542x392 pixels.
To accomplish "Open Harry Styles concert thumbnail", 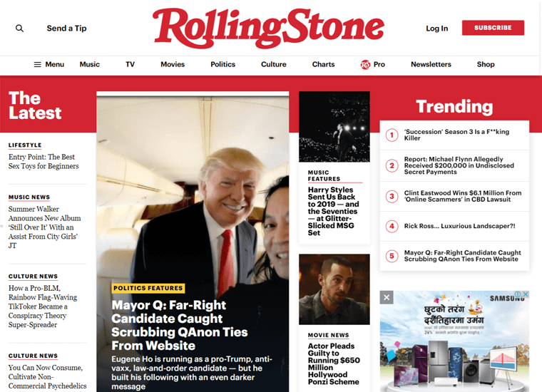I will pos(334,127).
